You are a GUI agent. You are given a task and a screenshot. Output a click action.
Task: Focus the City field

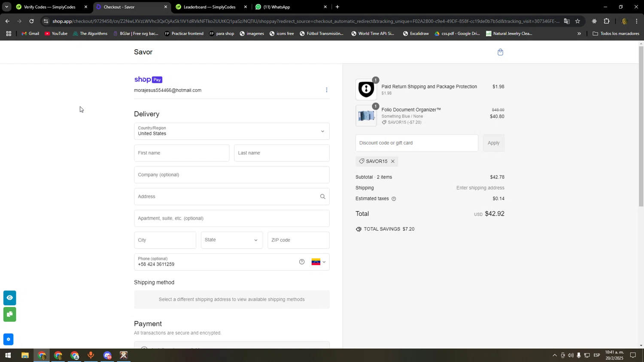click(165, 240)
